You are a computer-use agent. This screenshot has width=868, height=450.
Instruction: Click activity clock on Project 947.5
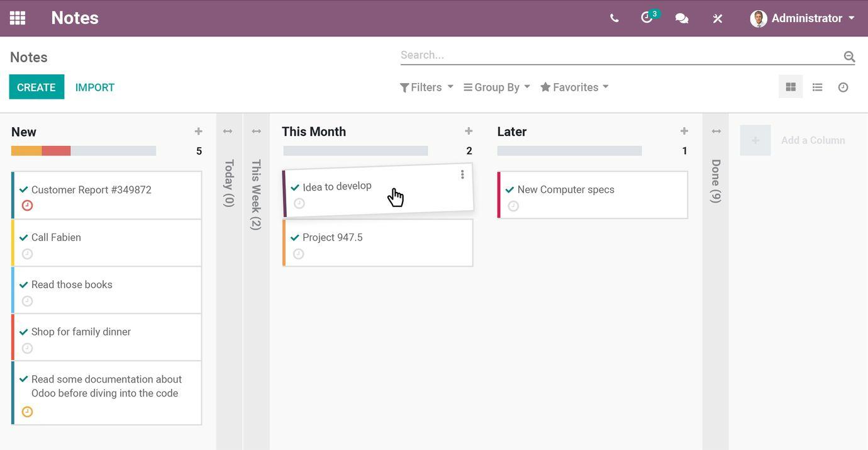point(299,254)
